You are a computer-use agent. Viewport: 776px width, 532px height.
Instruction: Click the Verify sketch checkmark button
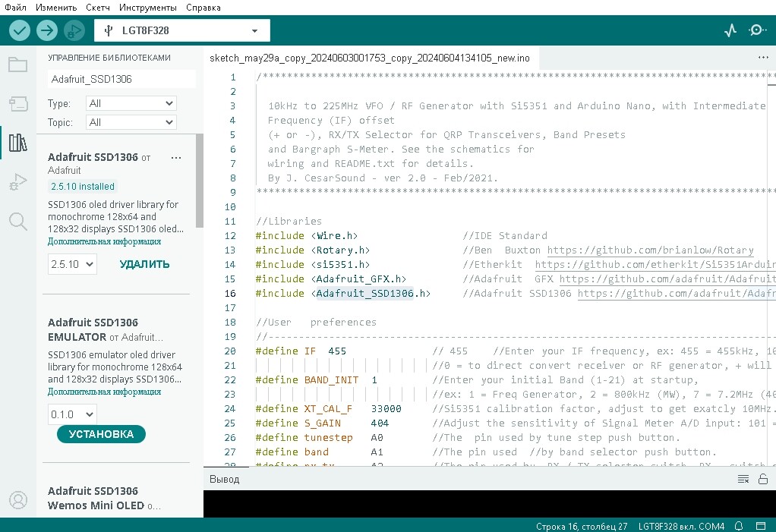(19, 30)
